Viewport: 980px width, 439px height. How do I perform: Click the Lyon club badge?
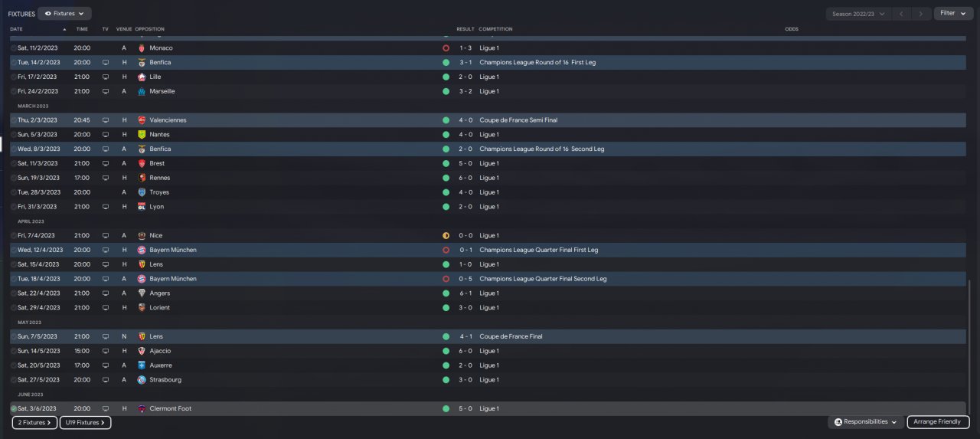pyautogui.click(x=141, y=207)
